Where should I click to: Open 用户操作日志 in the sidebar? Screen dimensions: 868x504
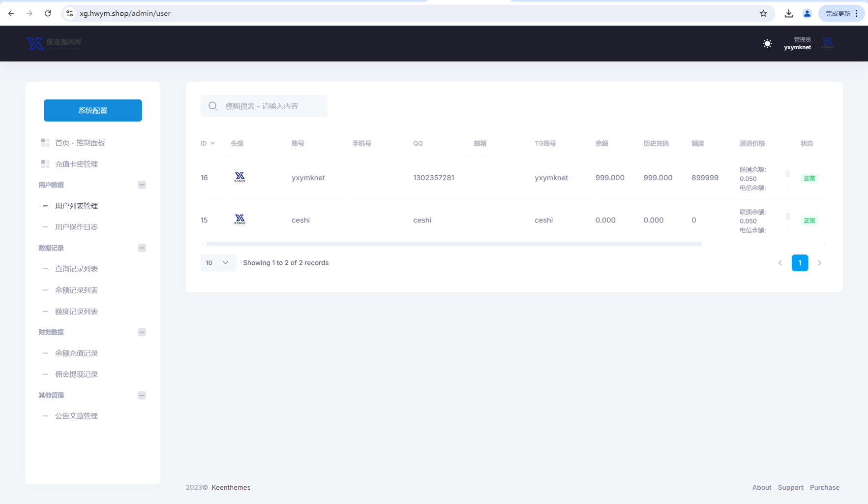[76, 227]
